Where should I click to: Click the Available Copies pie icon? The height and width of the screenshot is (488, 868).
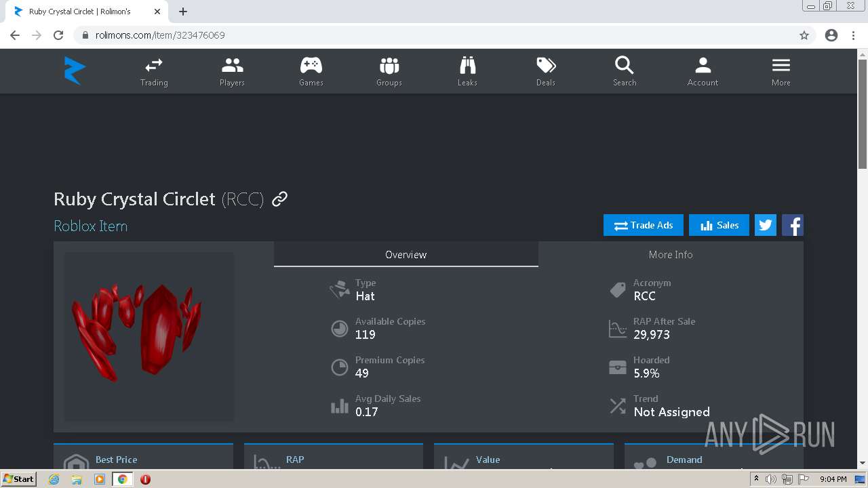click(x=340, y=329)
